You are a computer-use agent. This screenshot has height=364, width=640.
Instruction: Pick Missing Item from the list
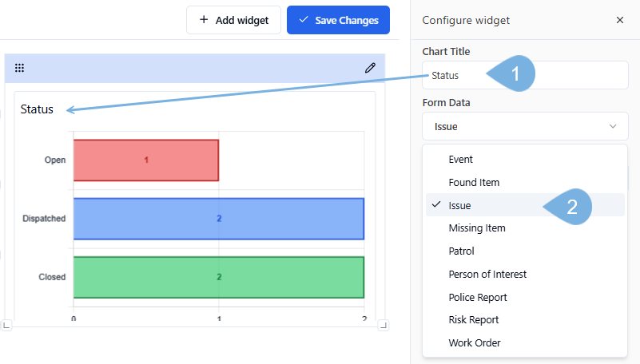[x=477, y=228]
